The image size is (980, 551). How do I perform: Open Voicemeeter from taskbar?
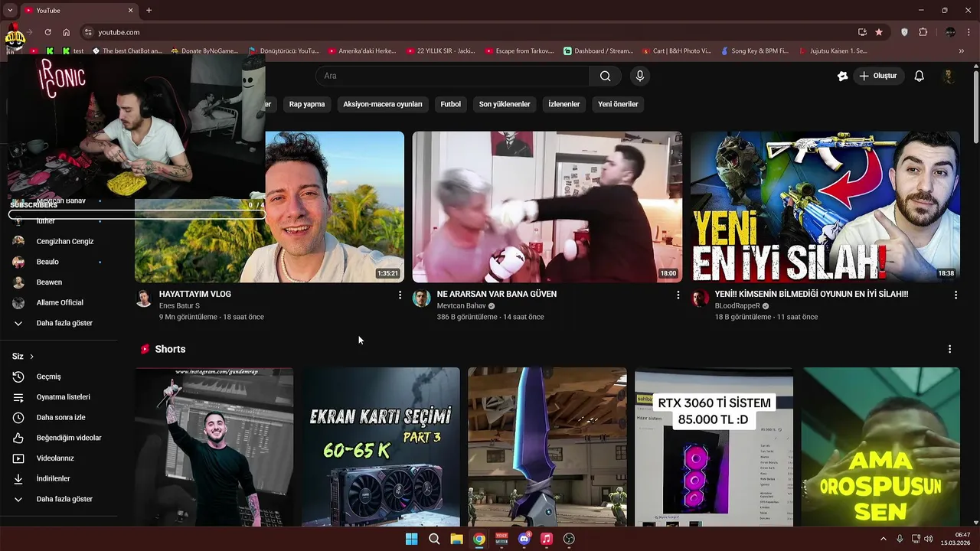coord(501,539)
